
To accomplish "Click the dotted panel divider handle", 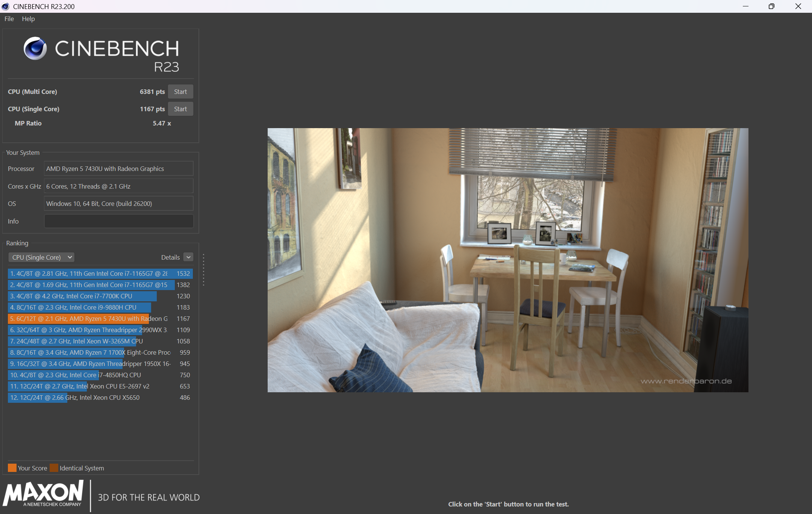I will pyautogui.click(x=203, y=270).
